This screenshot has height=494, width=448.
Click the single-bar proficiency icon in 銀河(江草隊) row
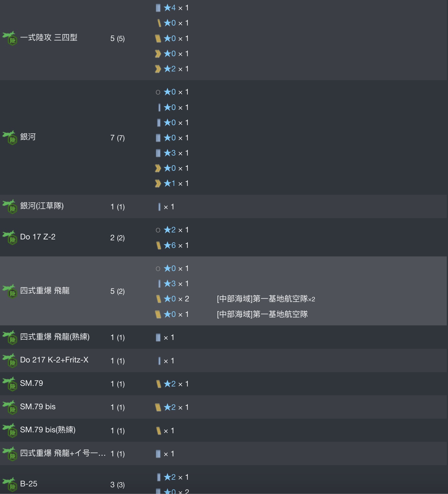159,207
